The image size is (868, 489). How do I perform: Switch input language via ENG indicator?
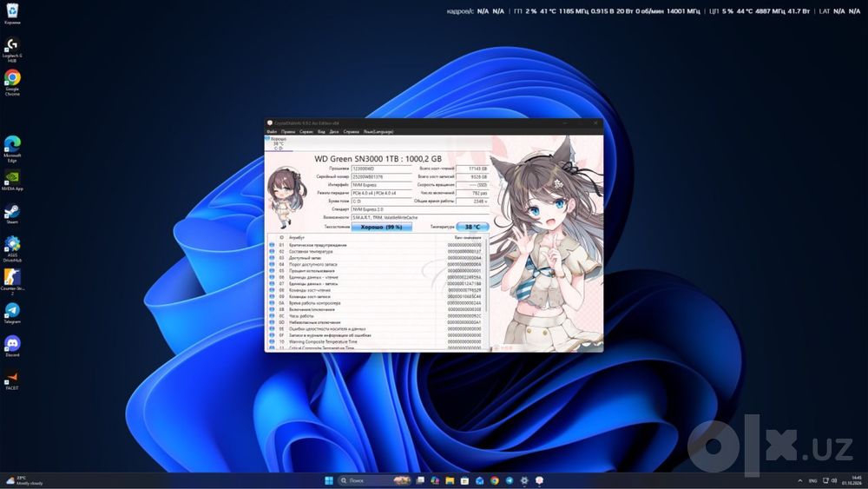pyautogui.click(x=812, y=480)
